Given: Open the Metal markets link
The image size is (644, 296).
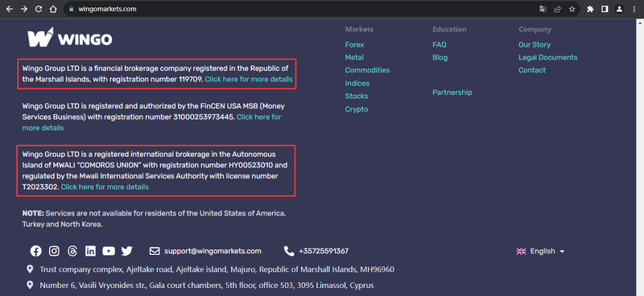Looking at the screenshot, I should pos(354,57).
